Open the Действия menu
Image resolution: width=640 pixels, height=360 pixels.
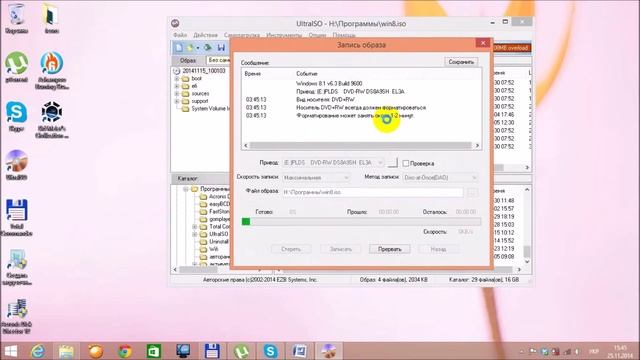tap(205, 35)
